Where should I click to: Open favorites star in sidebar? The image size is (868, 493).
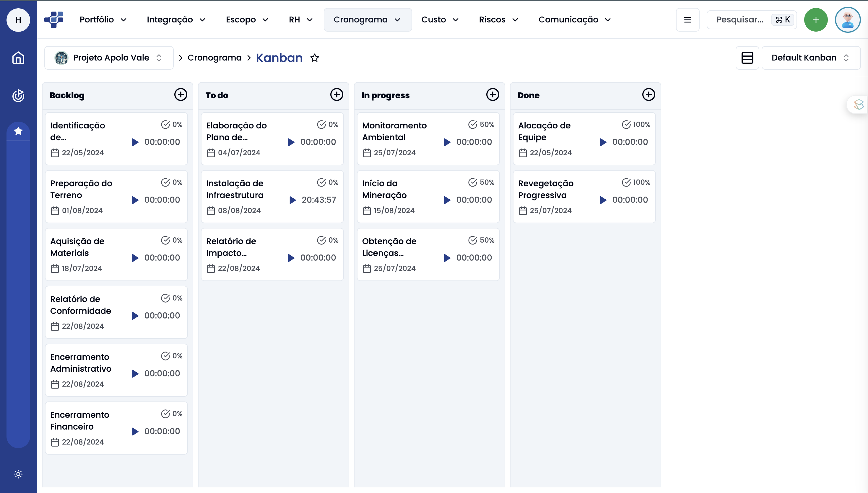pyautogui.click(x=18, y=131)
